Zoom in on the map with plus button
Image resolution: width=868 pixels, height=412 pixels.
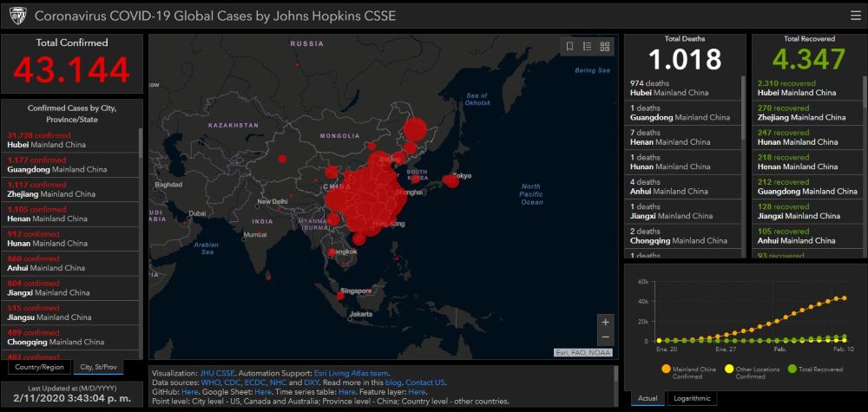(605, 322)
